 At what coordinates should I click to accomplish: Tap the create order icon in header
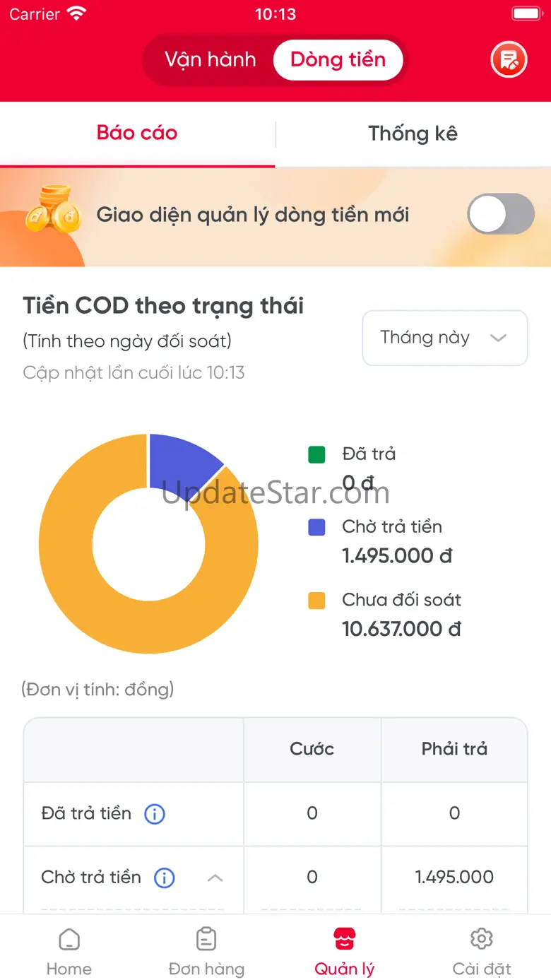pos(509,60)
